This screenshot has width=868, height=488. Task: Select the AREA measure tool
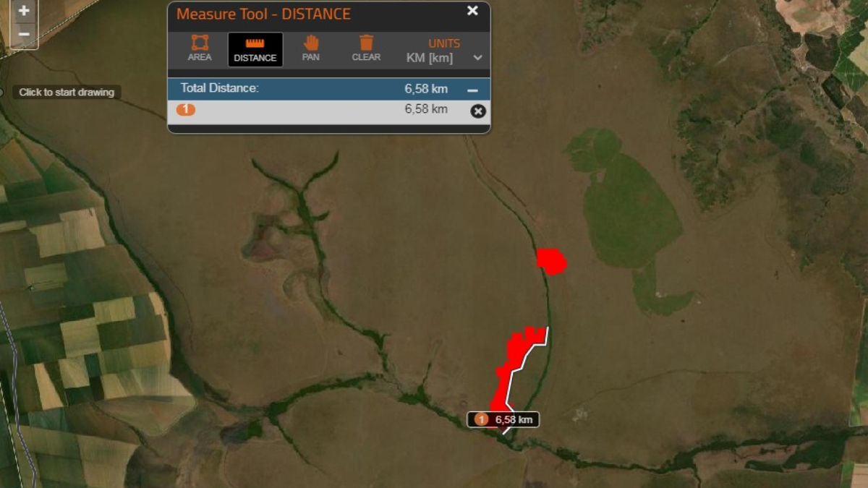(x=200, y=48)
